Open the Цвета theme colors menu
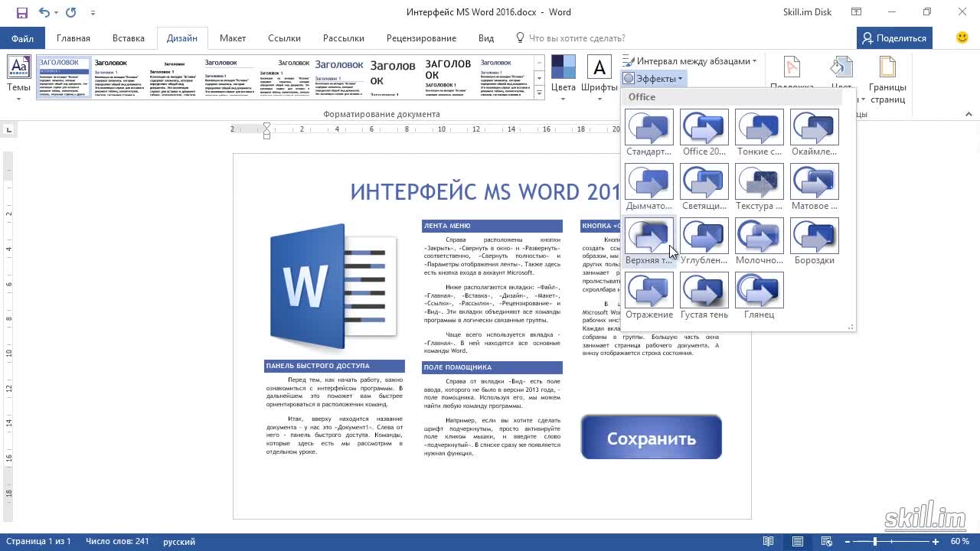The image size is (980, 551). pyautogui.click(x=563, y=77)
